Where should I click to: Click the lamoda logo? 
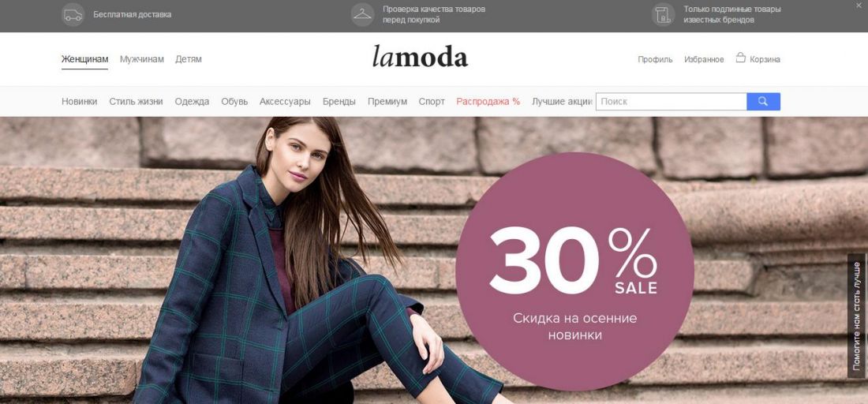click(420, 56)
